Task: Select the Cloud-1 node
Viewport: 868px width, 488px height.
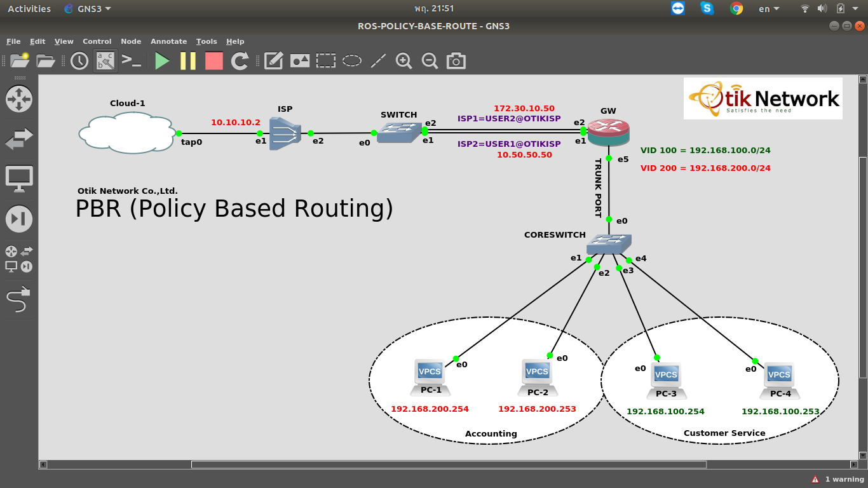Action: point(127,132)
